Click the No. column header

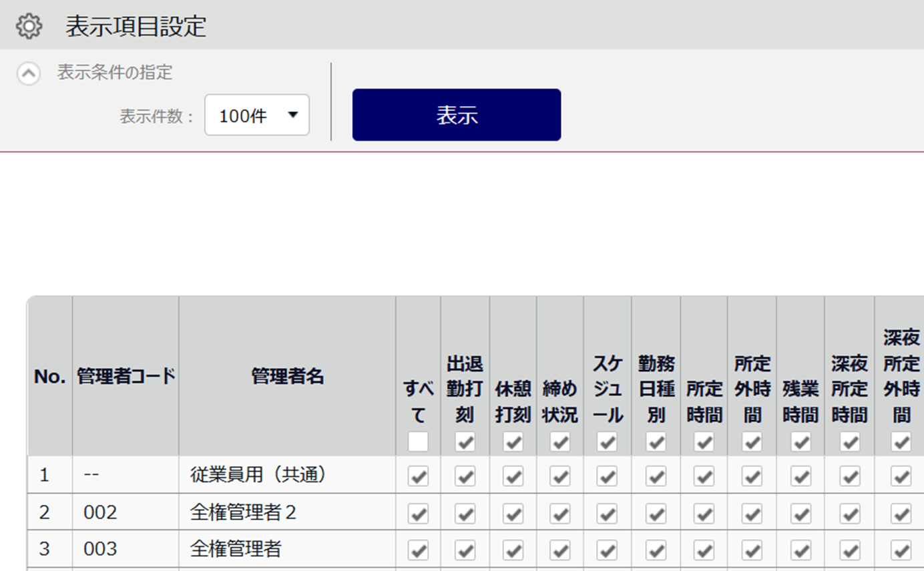pos(50,376)
